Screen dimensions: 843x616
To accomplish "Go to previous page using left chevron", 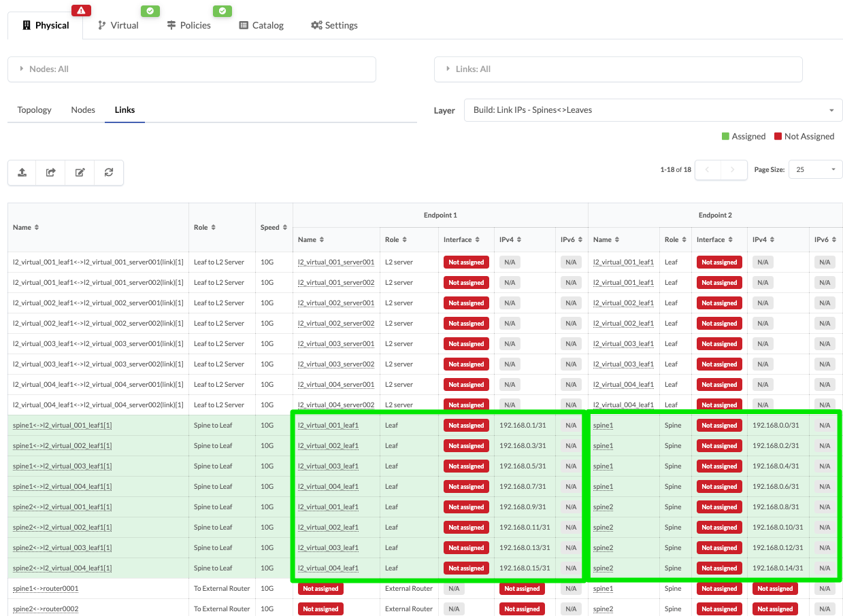I will click(x=707, y=170).
